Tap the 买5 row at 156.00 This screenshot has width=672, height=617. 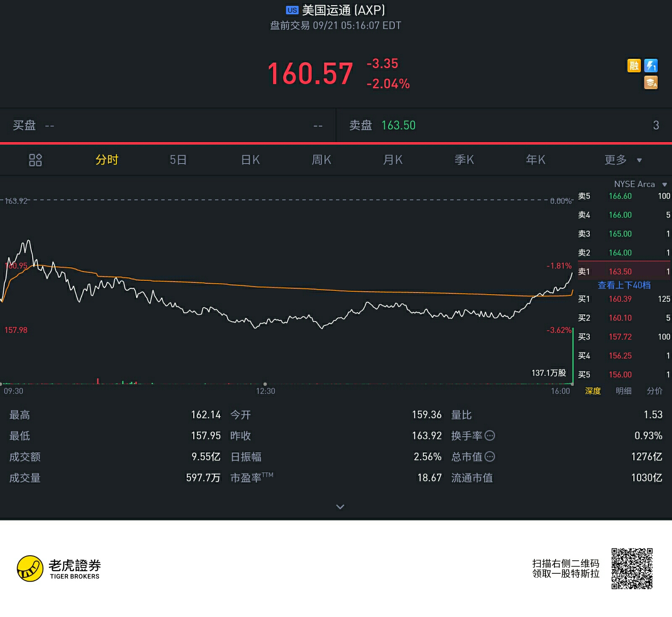pyautogui.click(x=624, y=374)
